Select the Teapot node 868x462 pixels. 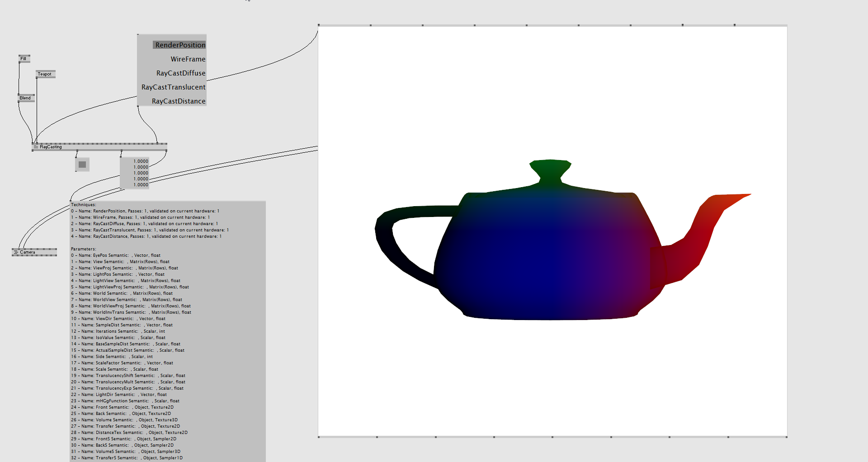(45, 74)
